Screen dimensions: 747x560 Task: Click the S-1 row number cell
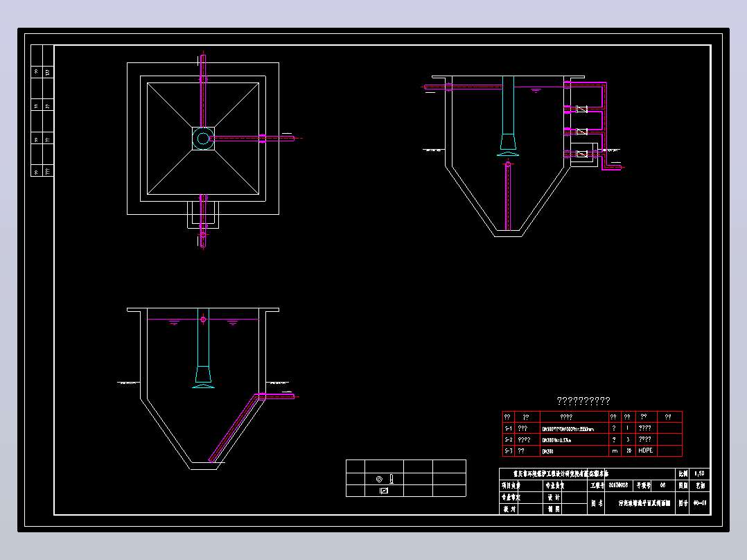click(x=509, y=428)
